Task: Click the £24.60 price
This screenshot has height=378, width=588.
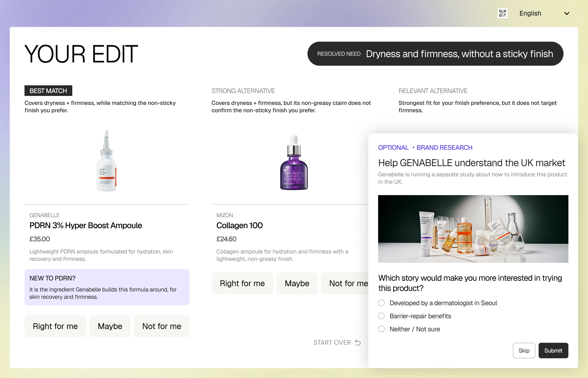Action: tap(226, 239)
